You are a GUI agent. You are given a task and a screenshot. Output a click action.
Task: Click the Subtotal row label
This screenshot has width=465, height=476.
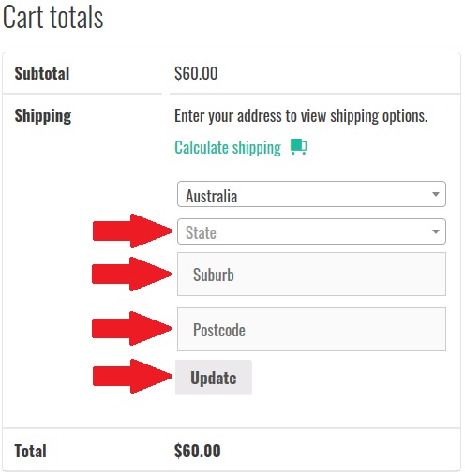[42, 73]
